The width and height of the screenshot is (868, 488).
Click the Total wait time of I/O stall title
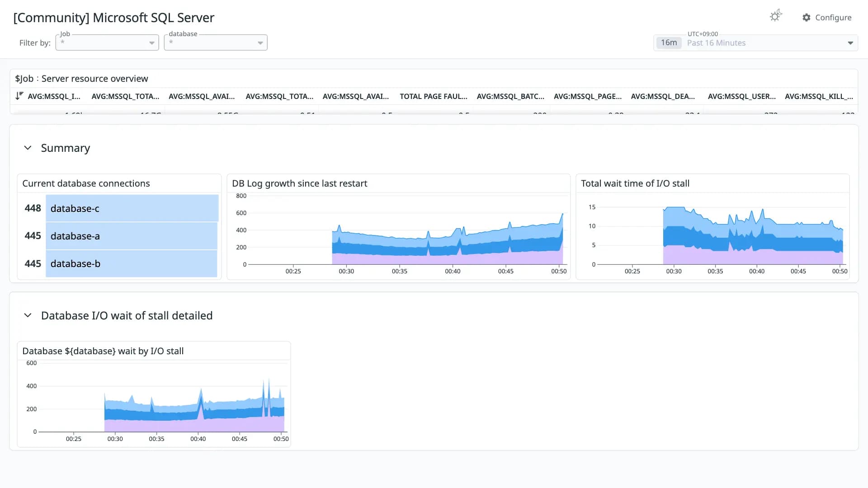[635, 183]
